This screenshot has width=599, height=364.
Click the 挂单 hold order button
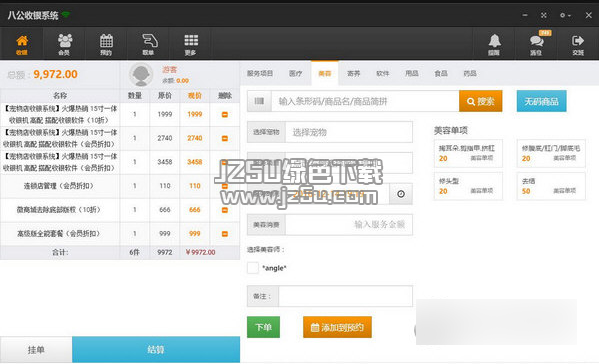point(36,349)
